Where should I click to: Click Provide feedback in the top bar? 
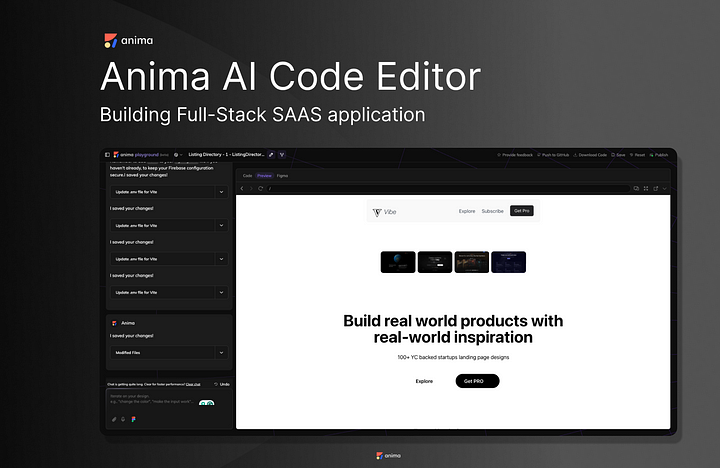point(515,155)
